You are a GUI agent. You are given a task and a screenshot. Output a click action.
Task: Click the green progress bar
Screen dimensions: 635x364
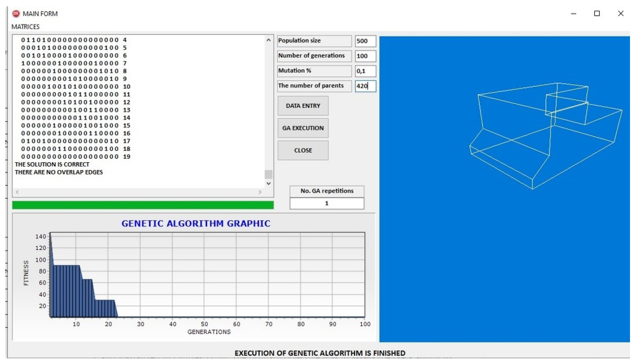pyautogui.click(x=143, y=205)
